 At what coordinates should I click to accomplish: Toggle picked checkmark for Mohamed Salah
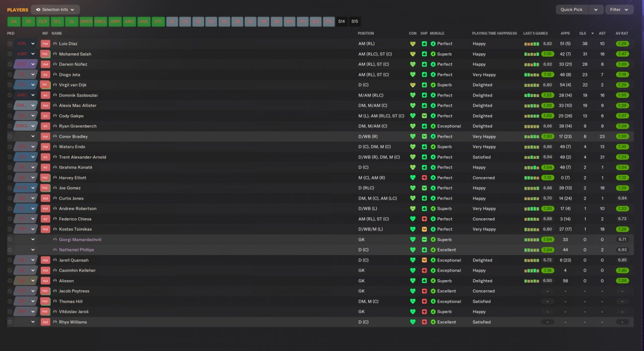[10, 54]
